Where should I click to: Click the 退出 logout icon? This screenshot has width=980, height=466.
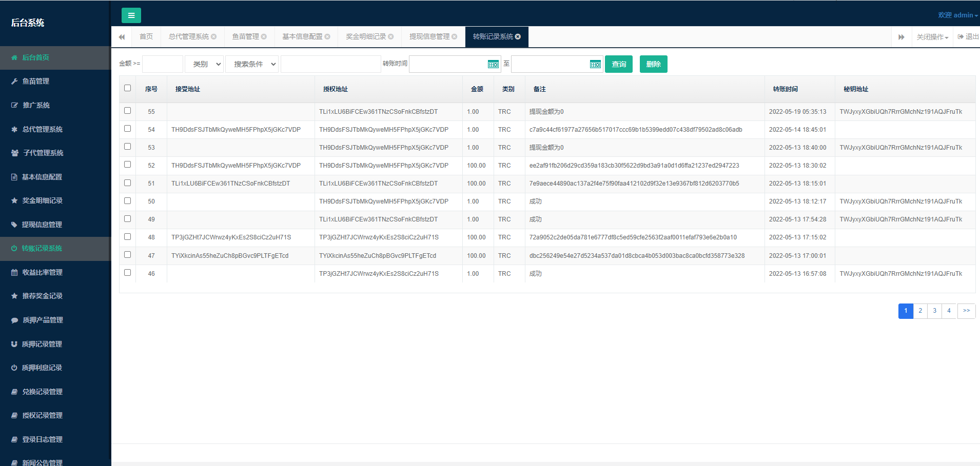[x=961, y=36]
